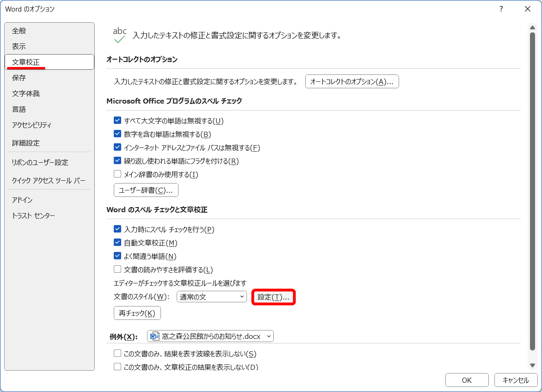Click the dialog help question mark icon
The height and width of the screenshot is (392, 542).
(x=501, y=9)
